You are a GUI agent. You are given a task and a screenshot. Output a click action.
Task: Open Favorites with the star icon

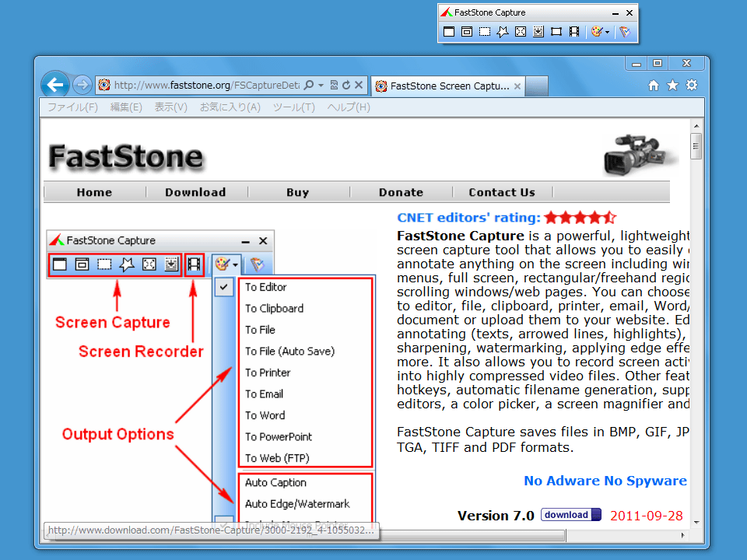click(x=672, y=86)
